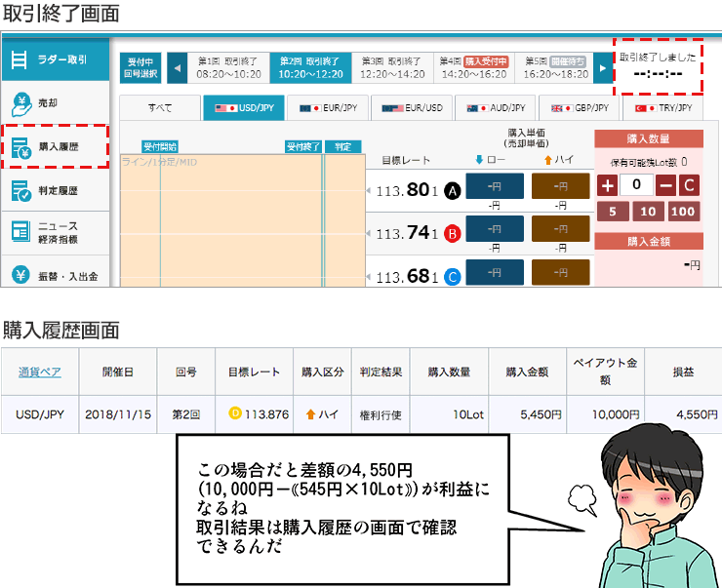The width and height of the screenshot is (722, 588).
Task: Decrease quantity with the minus button
Action: pos(665,185)
